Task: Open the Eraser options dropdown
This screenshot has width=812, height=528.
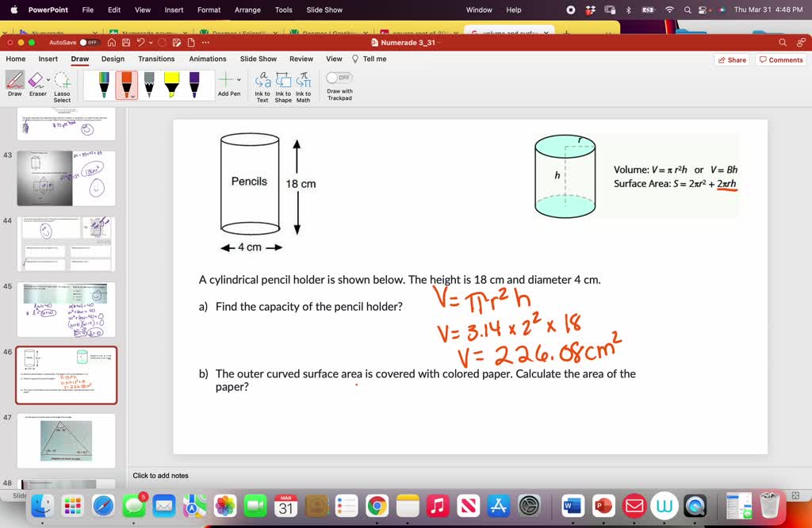Action: (48, 79)
